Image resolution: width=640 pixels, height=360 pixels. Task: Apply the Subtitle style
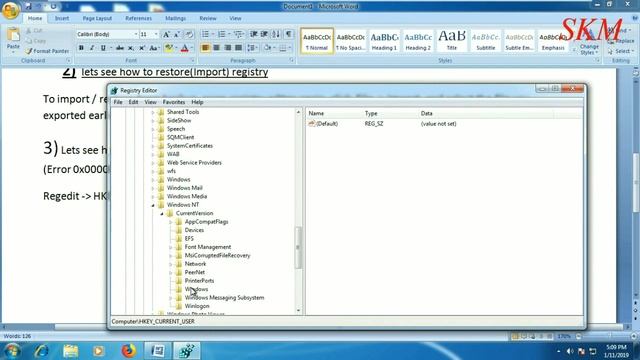tap(485, 41)
